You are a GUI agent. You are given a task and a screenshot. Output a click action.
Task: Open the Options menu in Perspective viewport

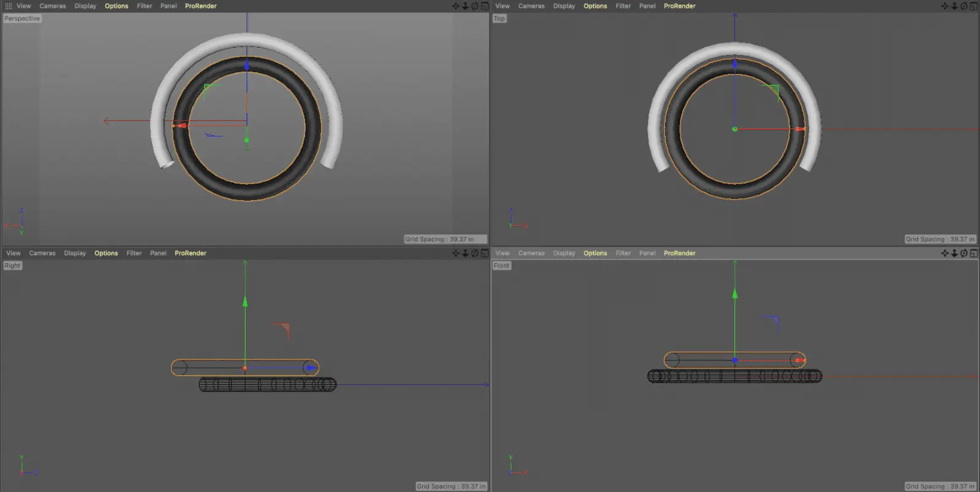[x=116, y=6]
